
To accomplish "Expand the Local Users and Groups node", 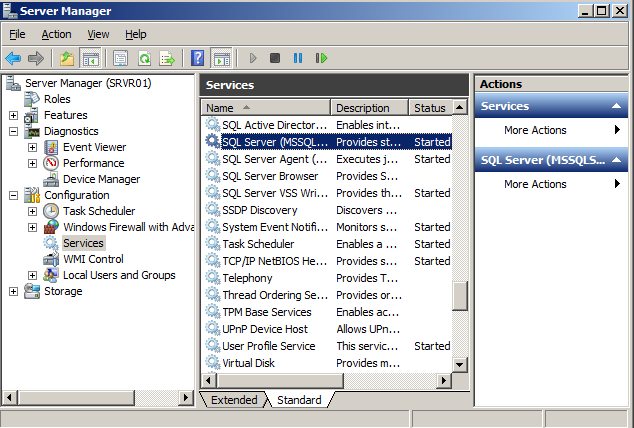I will [32, 276].
